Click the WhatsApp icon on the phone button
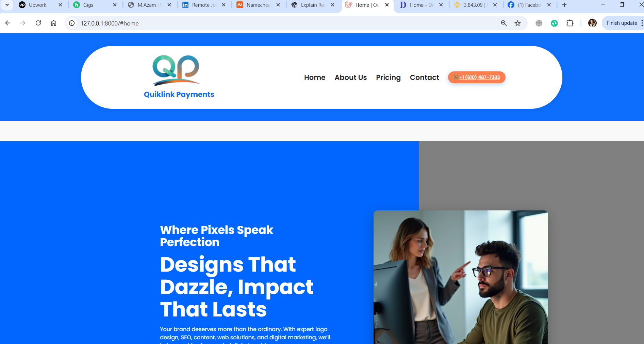This screenshot has width=644, height=344. pyautogui.click(x=456, y=77)
